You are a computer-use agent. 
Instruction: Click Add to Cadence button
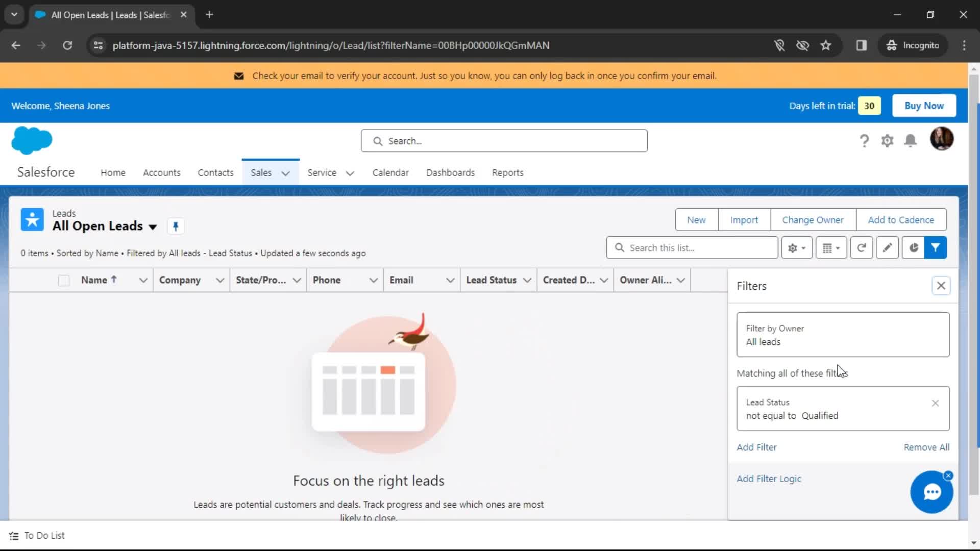pos(901,220)
